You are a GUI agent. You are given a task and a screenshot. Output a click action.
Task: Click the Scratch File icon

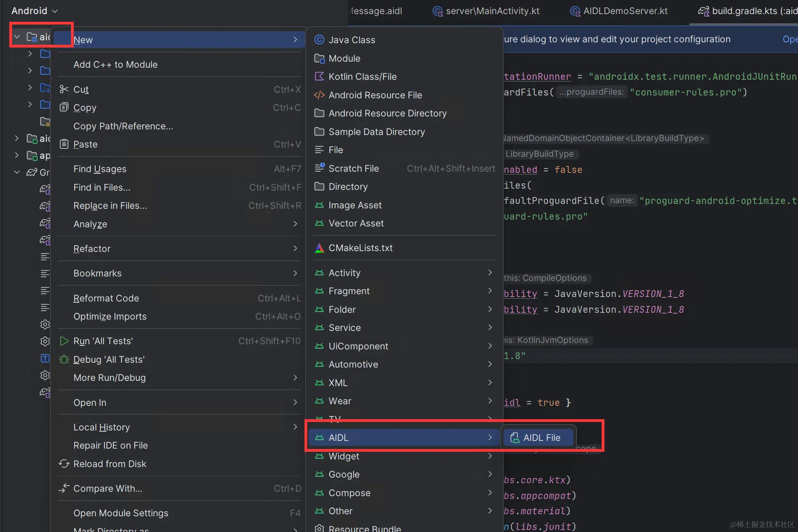[319, 168]
